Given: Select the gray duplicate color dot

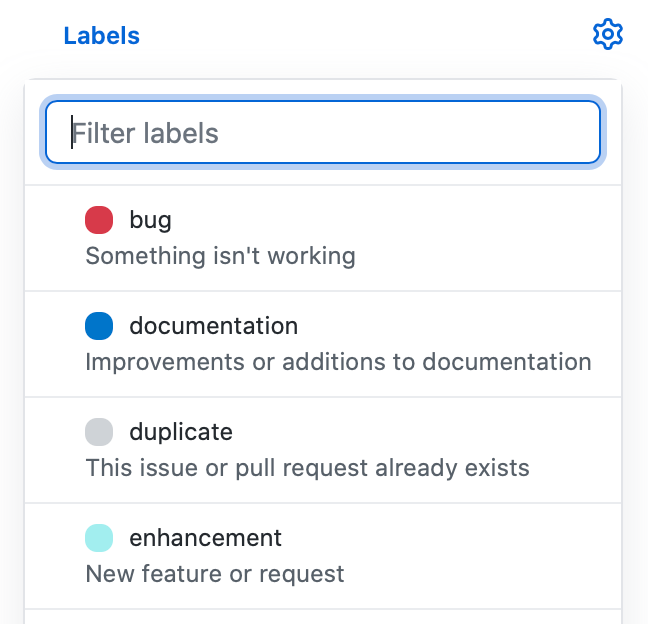Looking at the screenshot, I should pyautogui.click(x=99, y=432).
